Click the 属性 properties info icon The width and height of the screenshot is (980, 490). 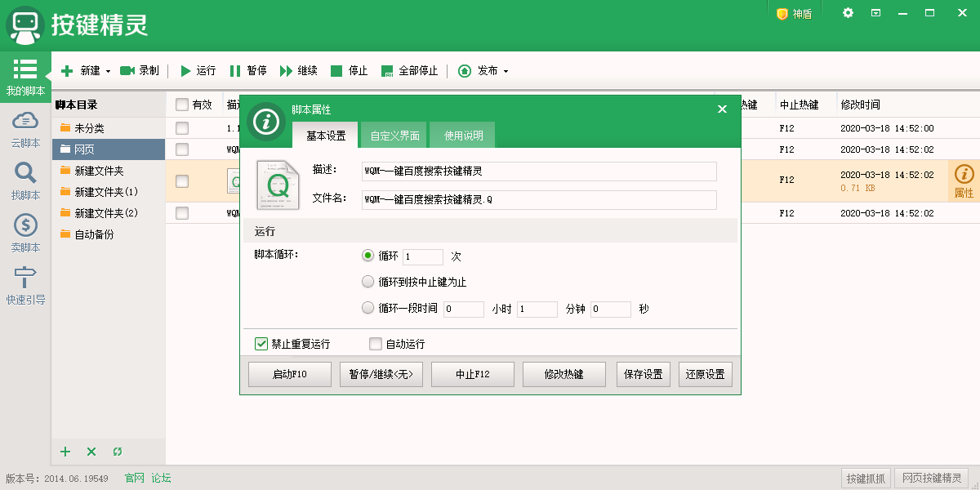964,181
